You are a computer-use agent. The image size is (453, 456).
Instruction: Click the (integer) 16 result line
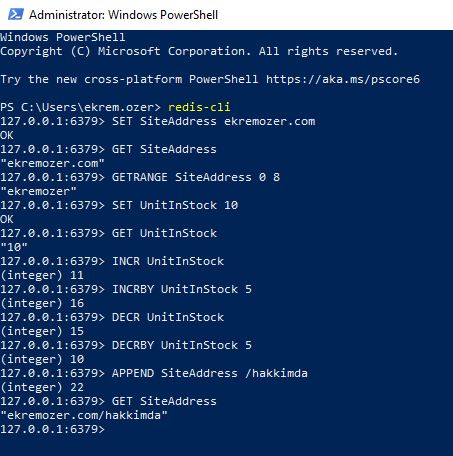click(x=42, y=303)
